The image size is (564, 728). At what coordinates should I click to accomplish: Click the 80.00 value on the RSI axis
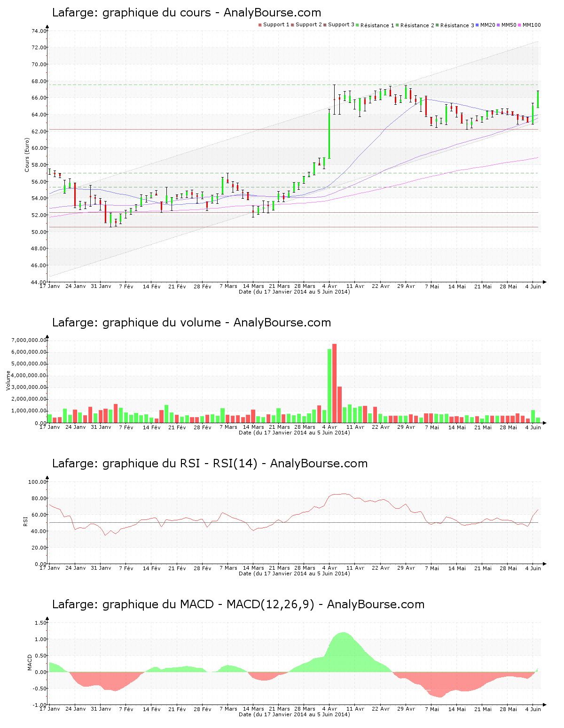click(x=39, y=498)
